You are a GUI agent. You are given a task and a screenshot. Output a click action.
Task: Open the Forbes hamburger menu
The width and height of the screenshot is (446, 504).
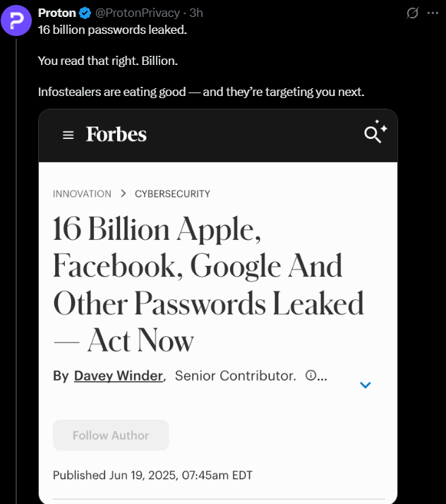[x=68, y=135]
